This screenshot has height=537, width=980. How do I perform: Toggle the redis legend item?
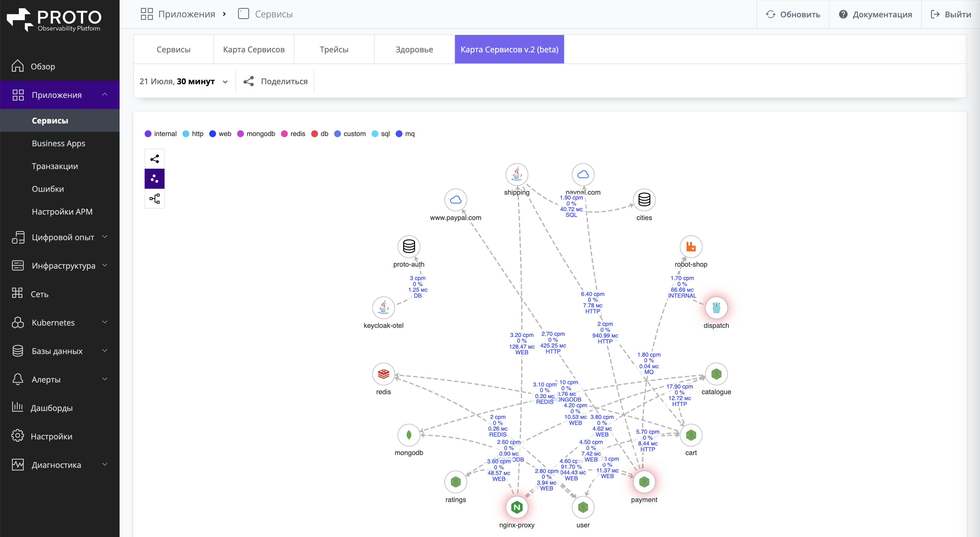click(293, 134)
